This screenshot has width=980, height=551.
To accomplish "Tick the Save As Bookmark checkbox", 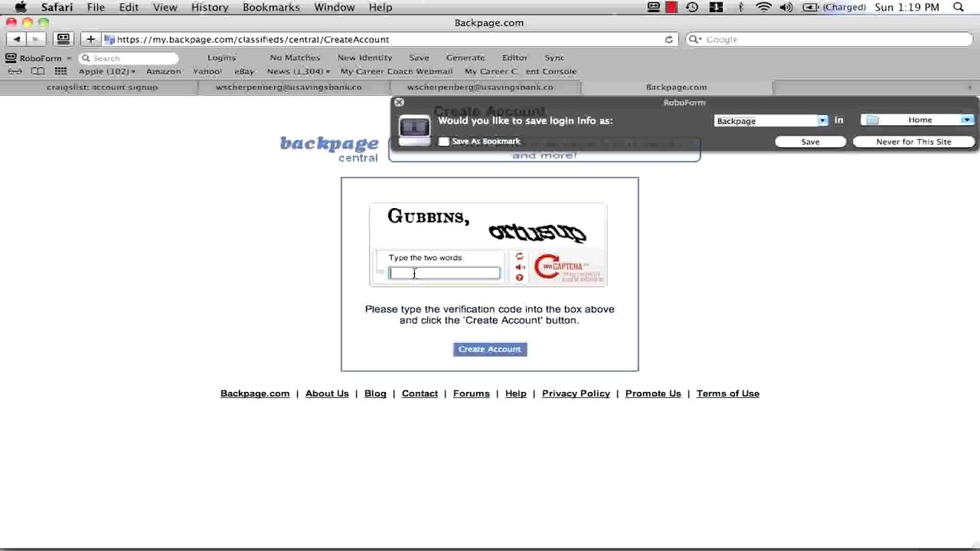I will [443, 142].
